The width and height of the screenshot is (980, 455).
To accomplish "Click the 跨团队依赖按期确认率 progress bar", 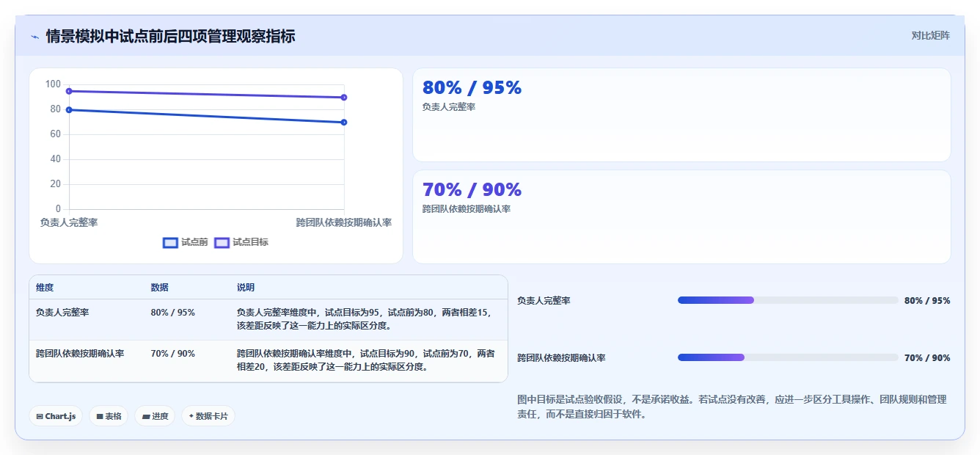I will click(788, 357).
